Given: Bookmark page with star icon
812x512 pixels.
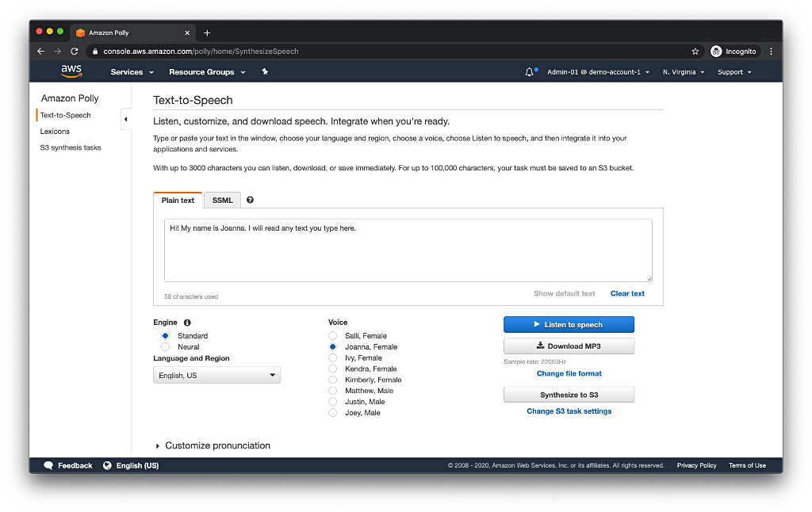Looking at the screenshot, I should (x=695, y=52).
